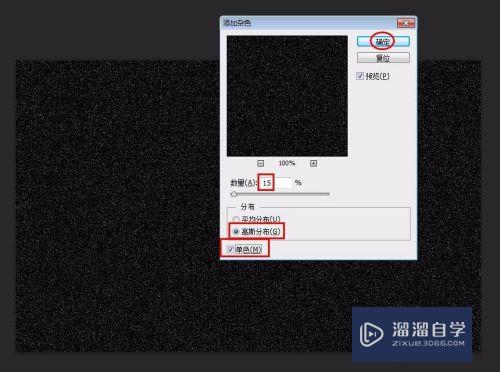The height and width of the screenshot is (372, 500).
Task: Click the 100% zoom level text
Action: pyautogui.click(x=287, y=163)
